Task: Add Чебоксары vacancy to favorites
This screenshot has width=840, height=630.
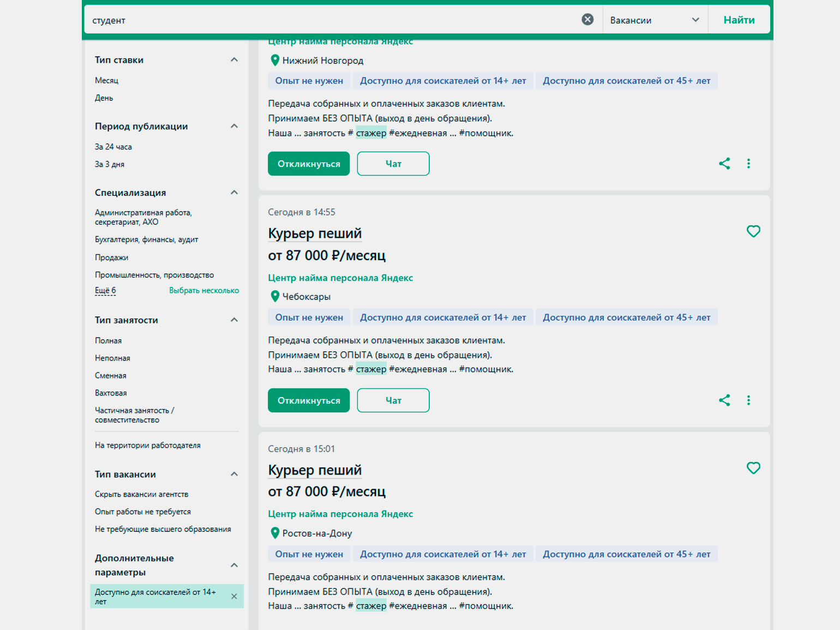Action: tap(753, 231)
